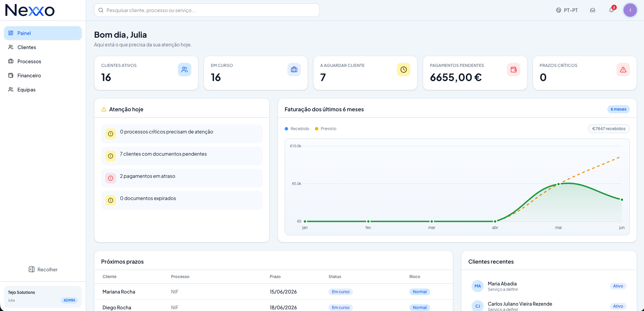The image size is (644, 311).
Task: Open Processos section in sidebar
Action: click(x=43, y=61)
